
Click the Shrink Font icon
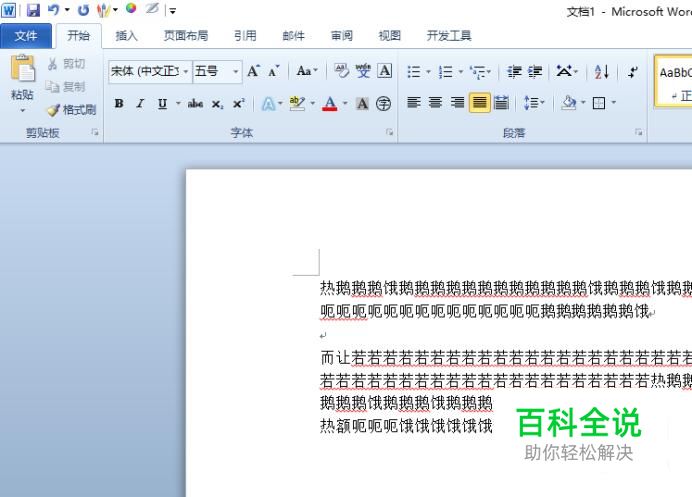[x=274, y=71]
